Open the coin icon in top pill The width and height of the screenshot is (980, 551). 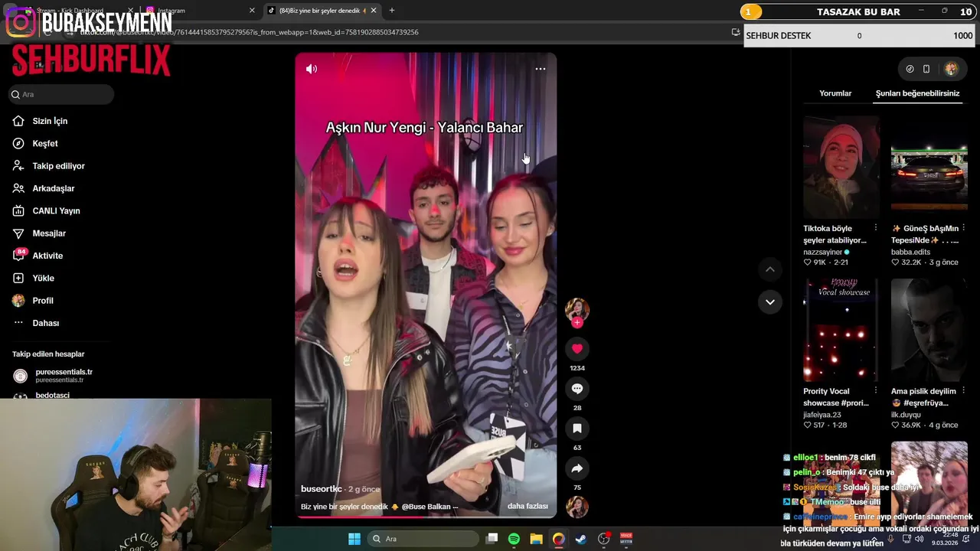910,69
